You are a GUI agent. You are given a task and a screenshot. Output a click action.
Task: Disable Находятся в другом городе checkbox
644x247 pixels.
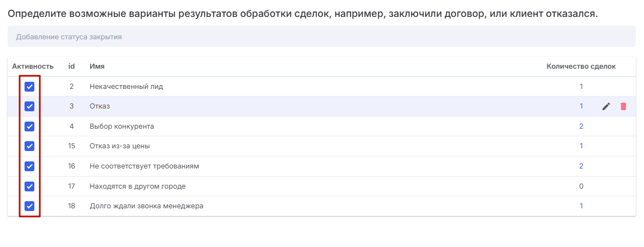pos(29,186)
